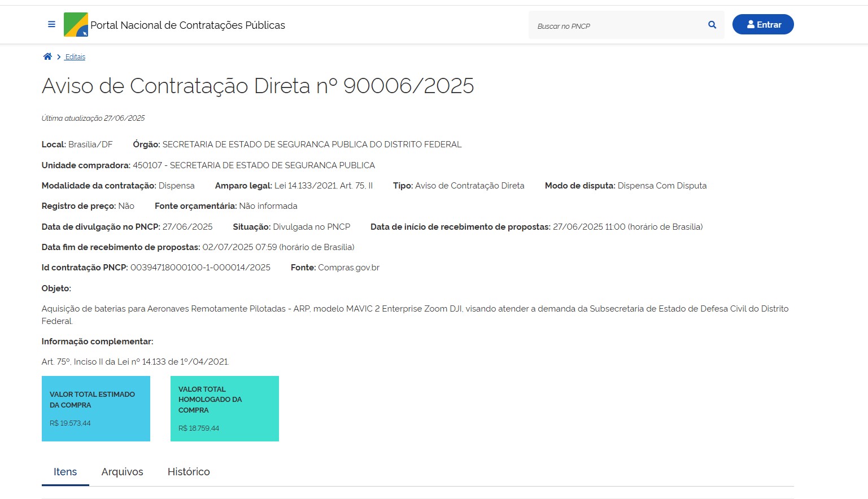
Task: Click the teal Valor Total Homologado card
Action: pyautogui.click(x=224, y=409)
